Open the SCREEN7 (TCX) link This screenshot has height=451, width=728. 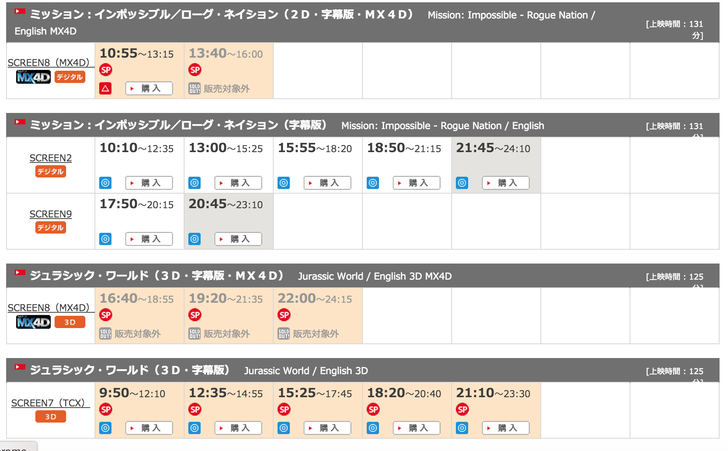click(x=51, y=403)
